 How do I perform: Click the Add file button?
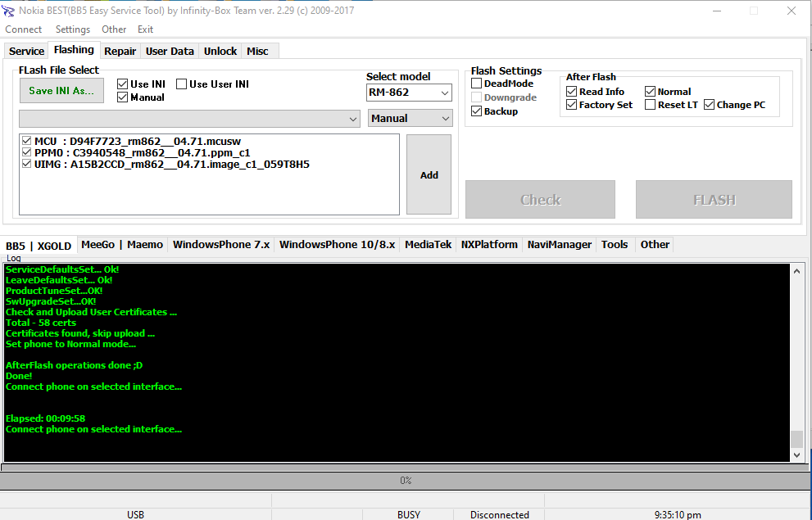429,175
